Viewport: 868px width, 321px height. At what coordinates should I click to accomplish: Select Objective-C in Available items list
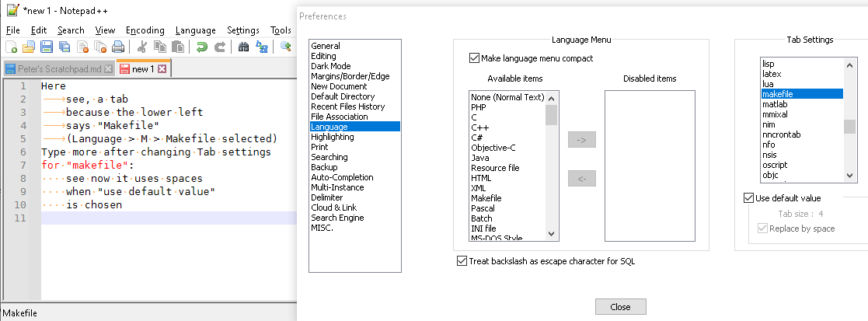click(495, 148)
